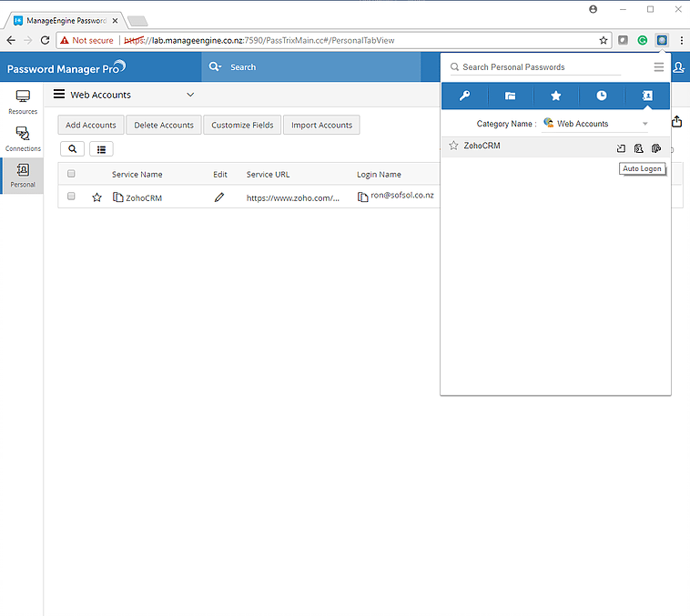Click the arrow-into-box icon on the ZohoCRM popup row

[x=621, y=148]
